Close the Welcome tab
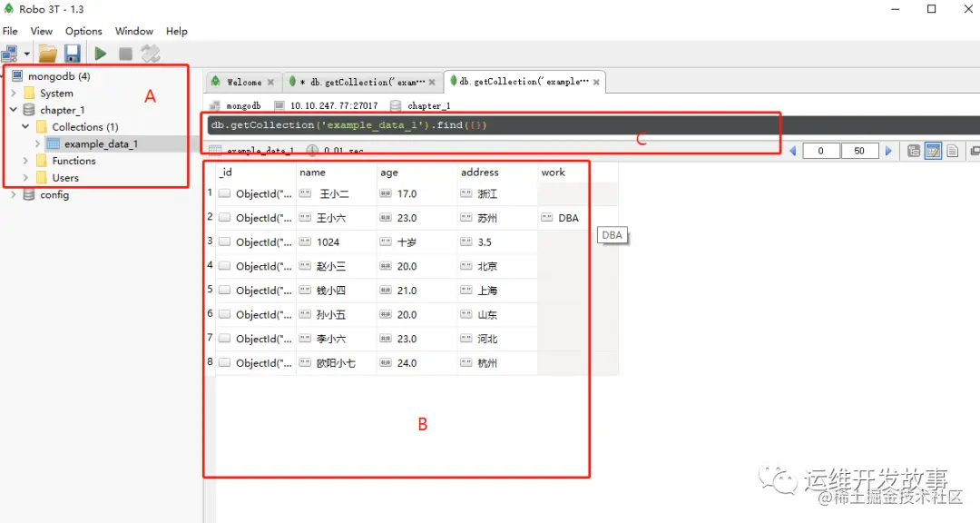This screenshot has width=980, height=523. click(270, 82)
